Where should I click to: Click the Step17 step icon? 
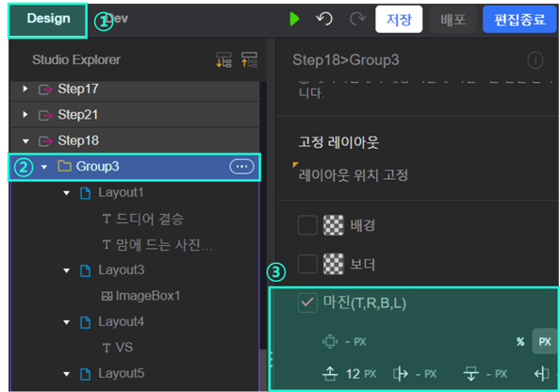tap(45, 90)
